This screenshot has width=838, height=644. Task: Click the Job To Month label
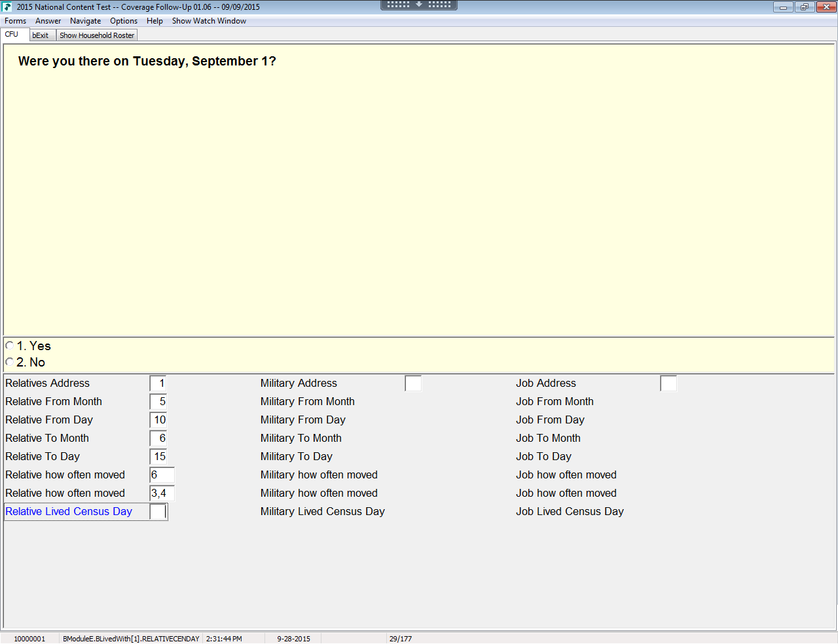click(x=548, y=438)
